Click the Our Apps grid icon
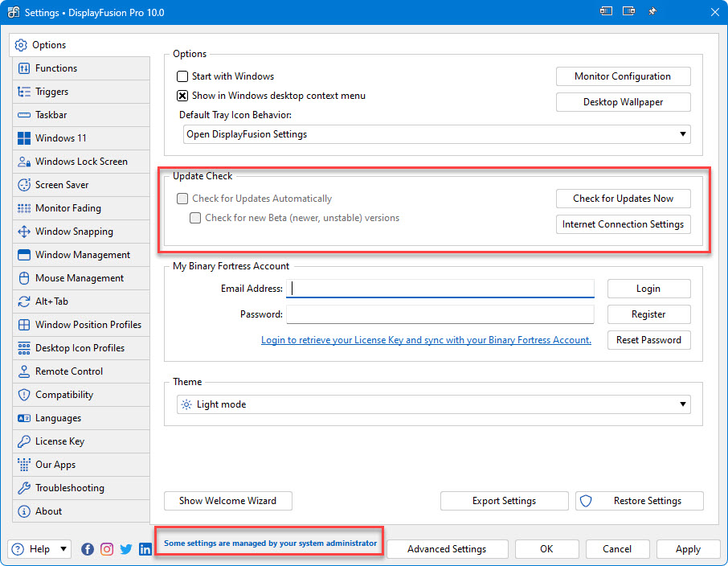This screenshot has width=728, height=566. point(23,465)
